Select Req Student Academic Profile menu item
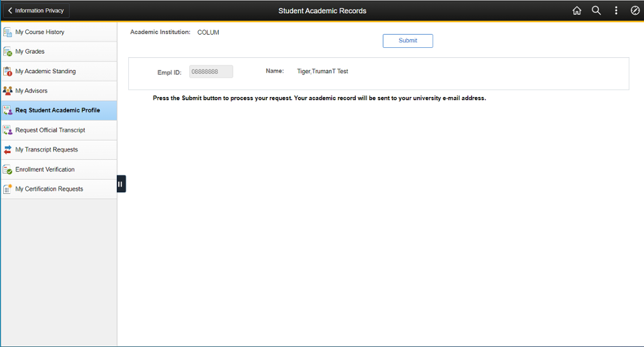The width and height of the screenshot is (644, 347). coord(57,110)
